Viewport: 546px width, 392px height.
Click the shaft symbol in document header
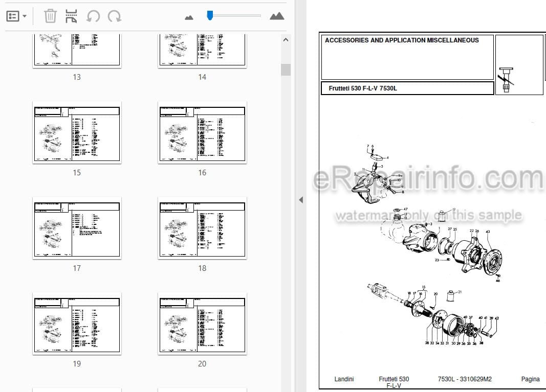click(506, 80)
